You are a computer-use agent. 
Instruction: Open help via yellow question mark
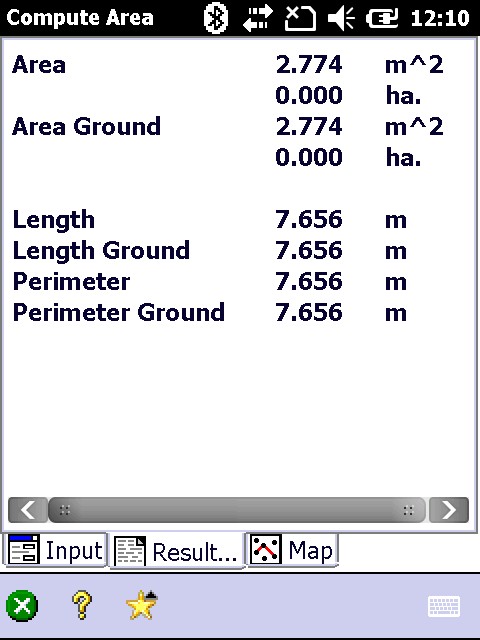(x=82, y=605)
